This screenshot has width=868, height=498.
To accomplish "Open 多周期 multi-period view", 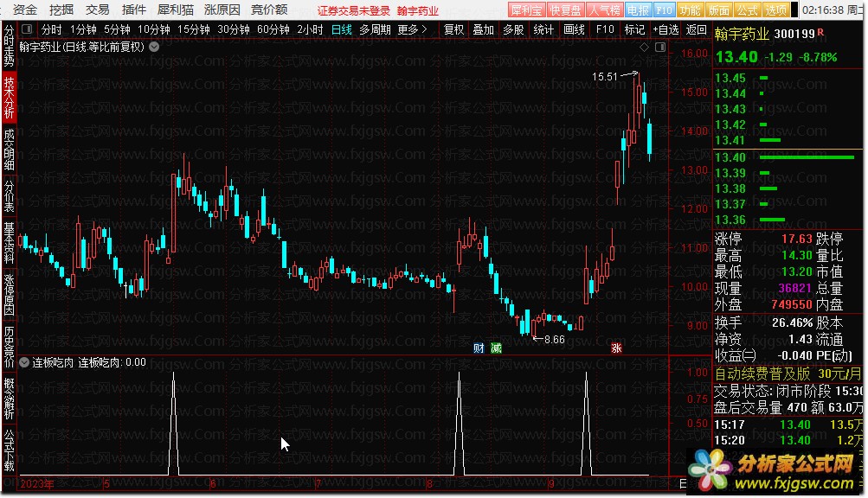I will (x=375, y=29).
